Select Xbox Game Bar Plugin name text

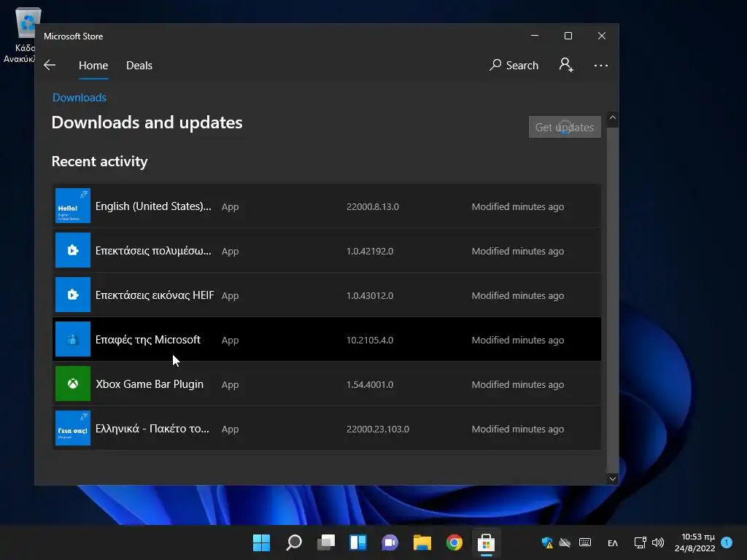(x=150, y=384)
